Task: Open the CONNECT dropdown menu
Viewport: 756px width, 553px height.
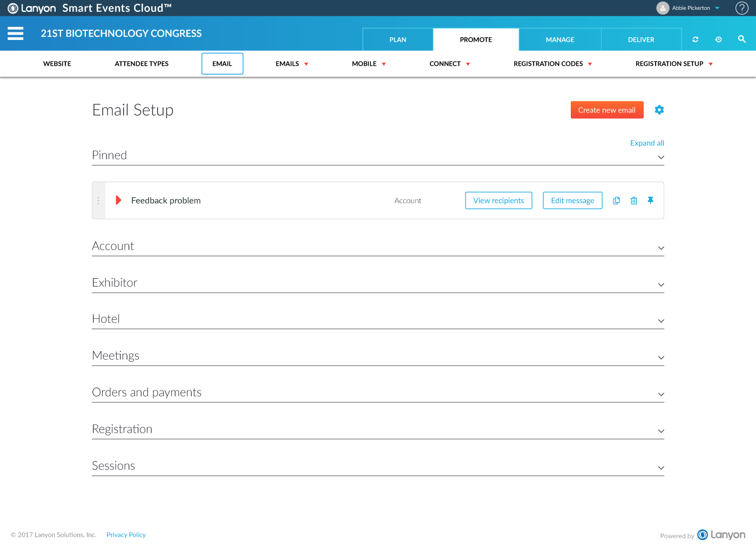Action: coord(450,64)
